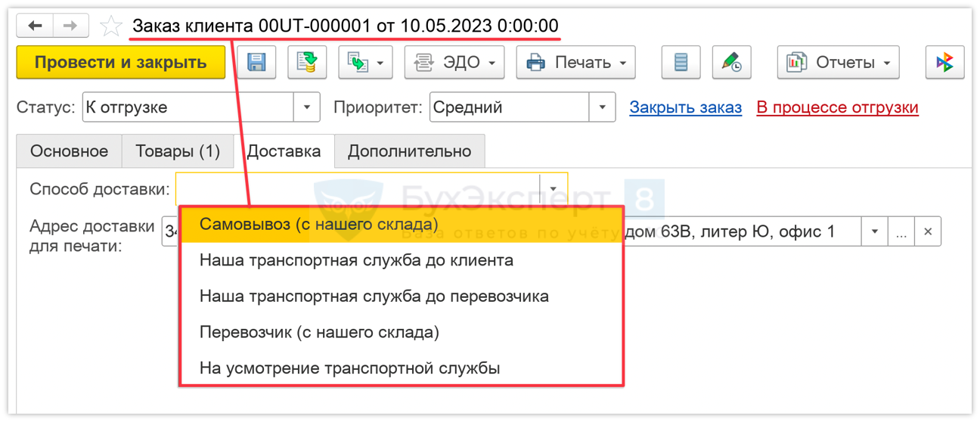980x422 pixels.
Task: Open the В процессе отгрузки link
Action: tap(838, 107)
